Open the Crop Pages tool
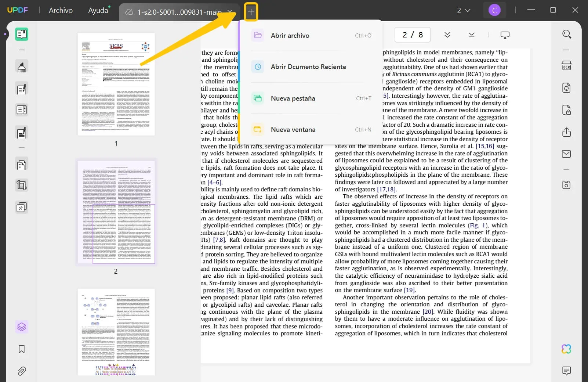 (x=22, y=185)
